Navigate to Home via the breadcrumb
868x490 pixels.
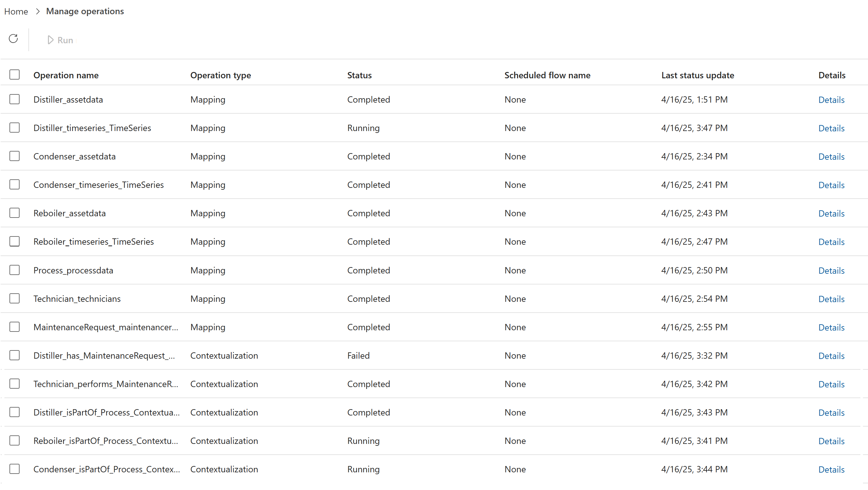tap(16, 11)
